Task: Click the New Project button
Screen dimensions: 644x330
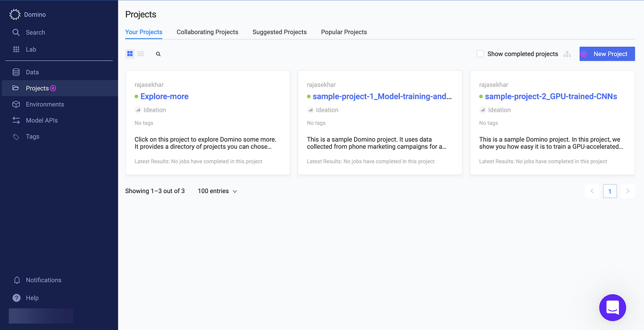Action: (x=607, y=54)
